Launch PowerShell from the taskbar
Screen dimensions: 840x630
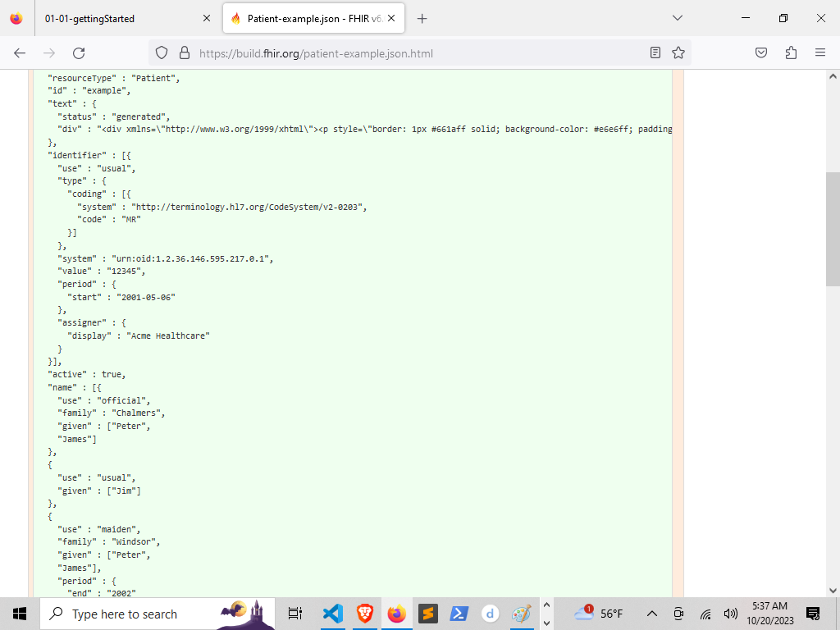459,614
